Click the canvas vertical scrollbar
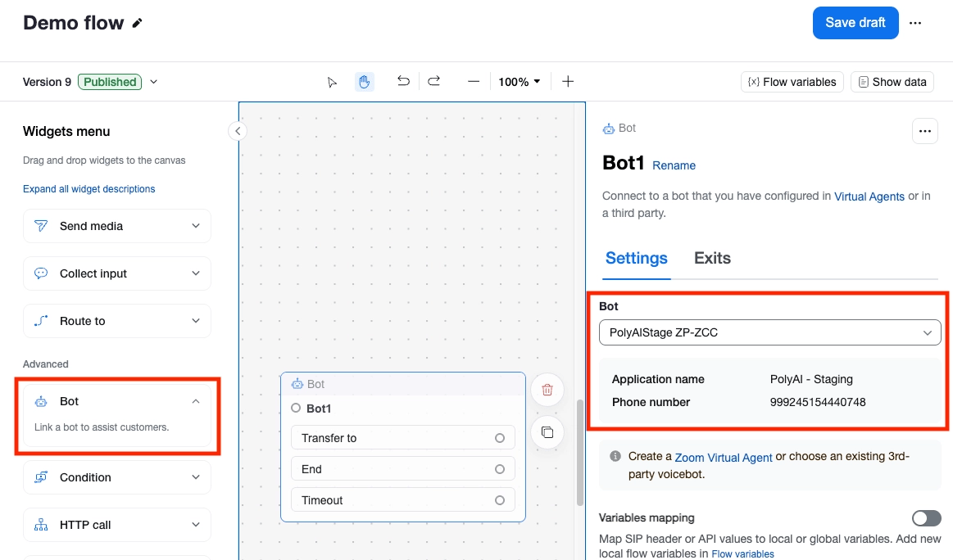The width and height of the screenshot is (953, 560). [x=580, y=453]
